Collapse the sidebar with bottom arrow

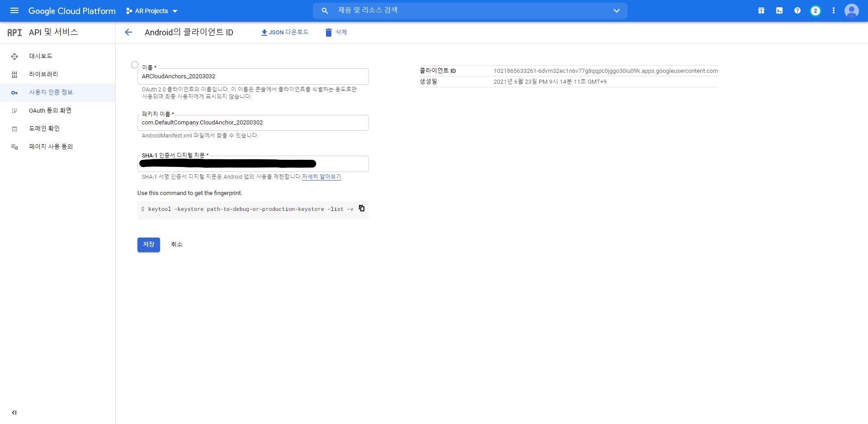[14, 412]
